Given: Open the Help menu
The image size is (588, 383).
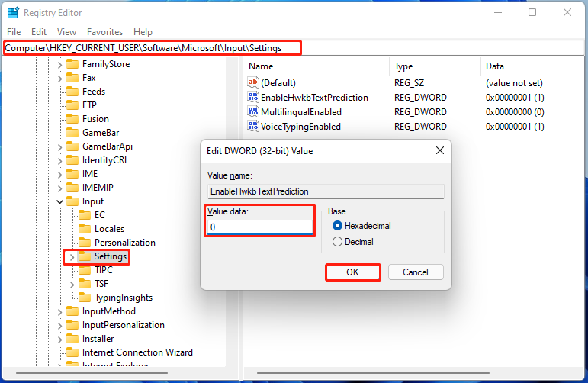Looking at the screenshot, I should [x=143, y=32].
